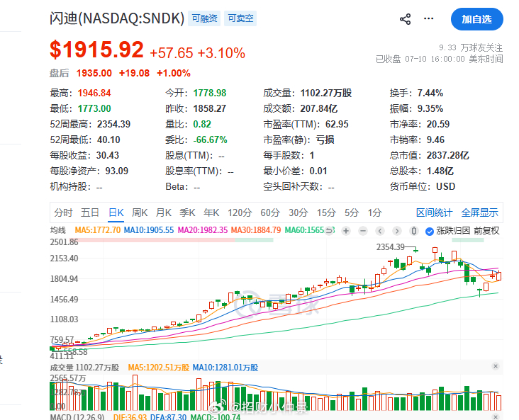
Task: Select the 120分 interval tab
Action: (240, 212)
